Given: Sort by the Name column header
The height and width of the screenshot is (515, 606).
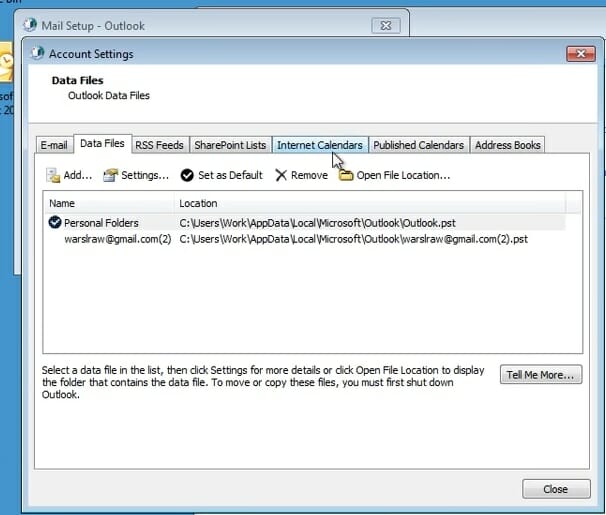Looking at the screenshot, I should (109, 203).
